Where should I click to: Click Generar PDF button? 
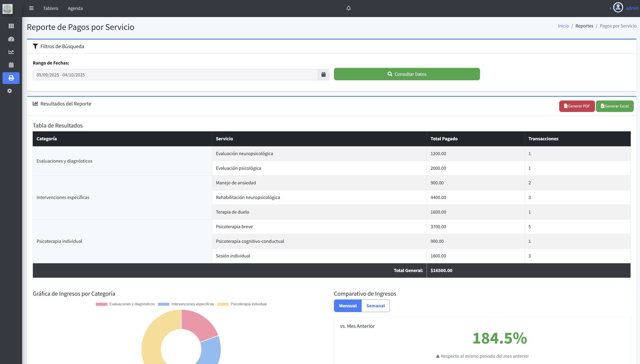coord(577,106)
